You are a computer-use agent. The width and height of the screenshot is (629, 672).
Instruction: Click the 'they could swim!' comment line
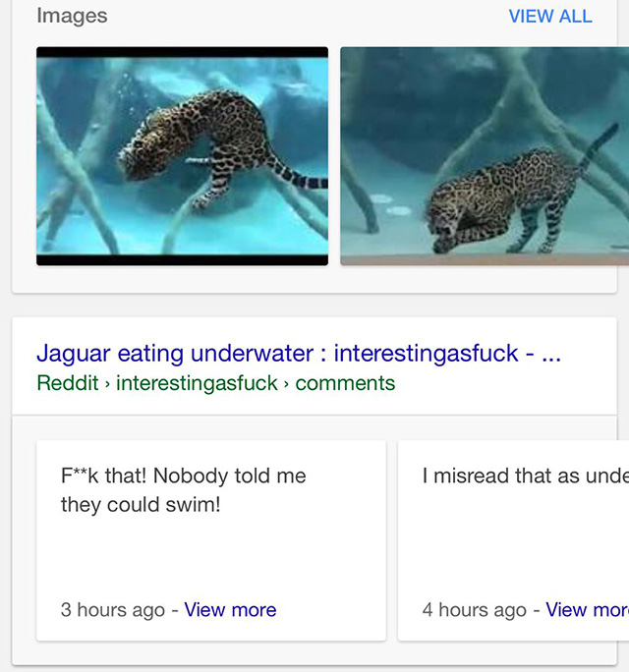tap(141, 504)
